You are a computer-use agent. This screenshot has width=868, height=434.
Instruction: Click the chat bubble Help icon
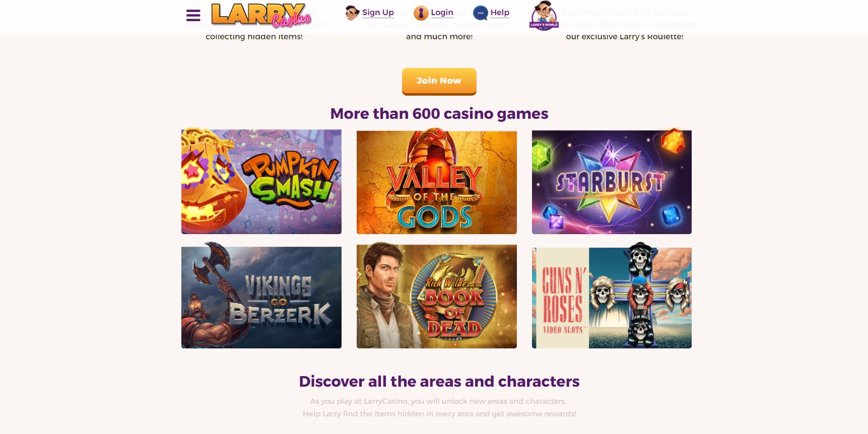pos(481,13)
